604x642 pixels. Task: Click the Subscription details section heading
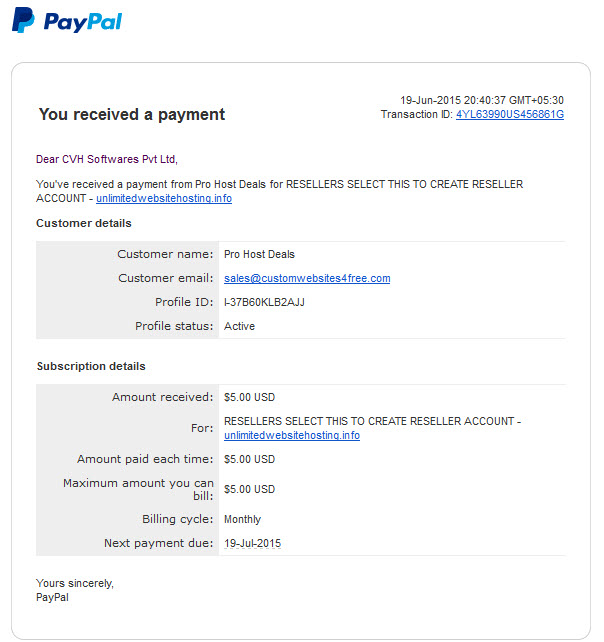click(x=91, y=366)
